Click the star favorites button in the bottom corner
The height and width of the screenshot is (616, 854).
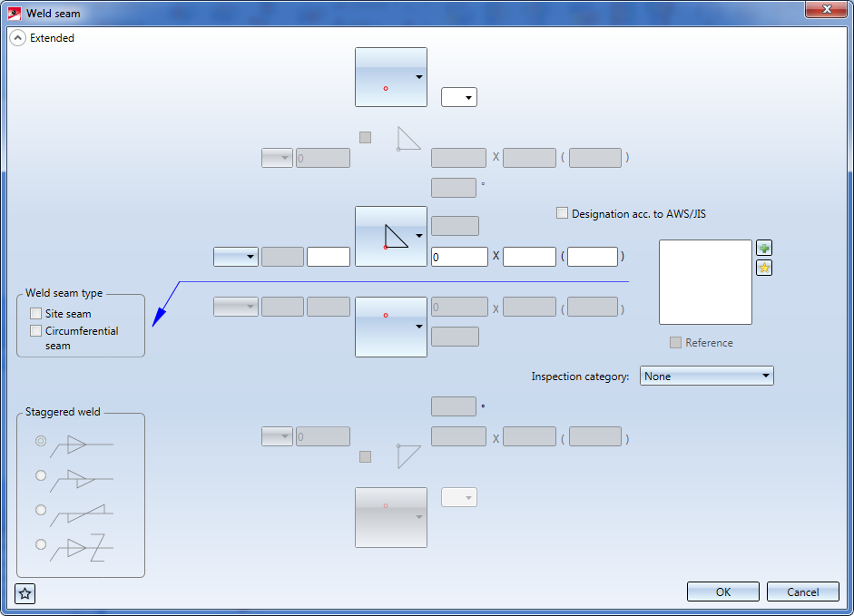tap(25, 593)
